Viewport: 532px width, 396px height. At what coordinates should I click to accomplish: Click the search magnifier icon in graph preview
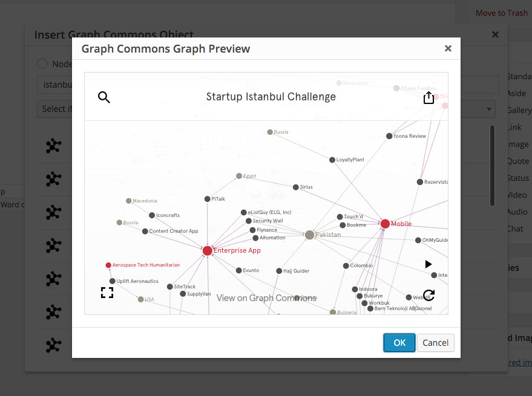tap(104, 97)
